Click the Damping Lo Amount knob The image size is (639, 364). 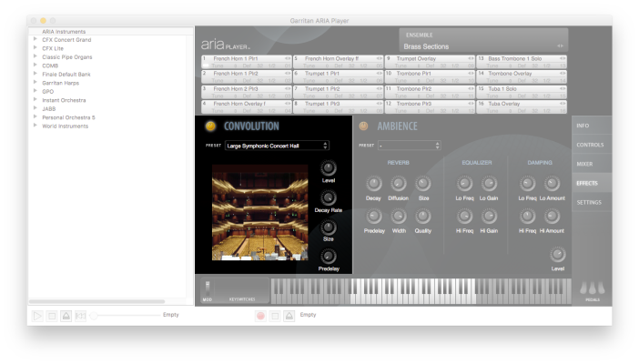(x=552, y=184)
